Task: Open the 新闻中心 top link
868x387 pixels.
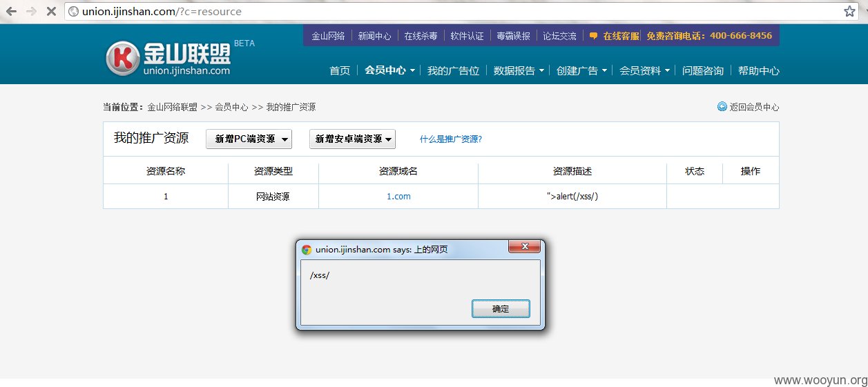Action: [x=374, y=36]
